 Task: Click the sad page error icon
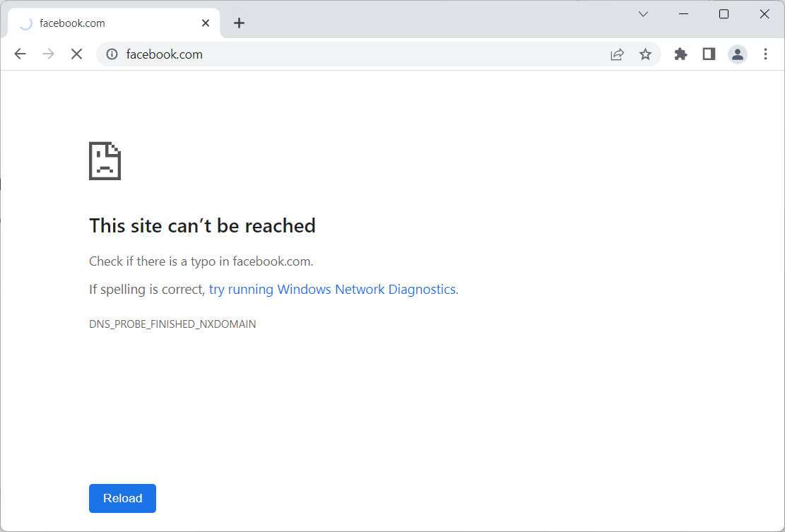tap(105, 160)
